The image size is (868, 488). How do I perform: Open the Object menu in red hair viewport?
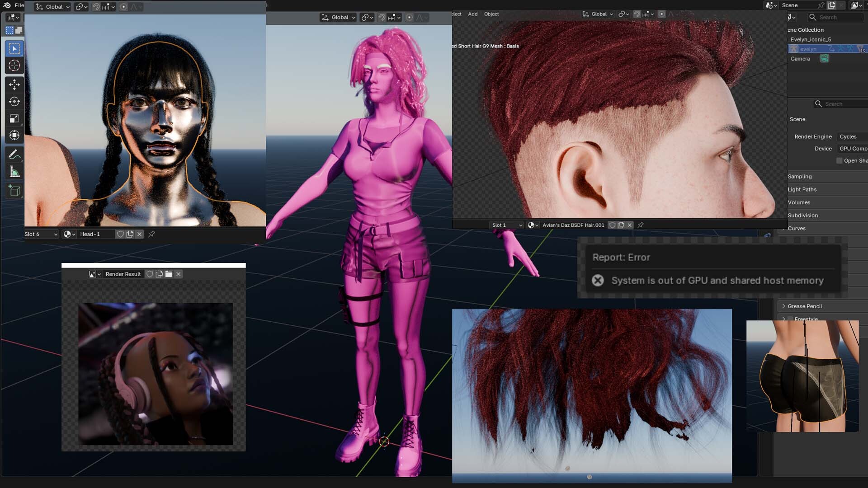tap(491, 14)
